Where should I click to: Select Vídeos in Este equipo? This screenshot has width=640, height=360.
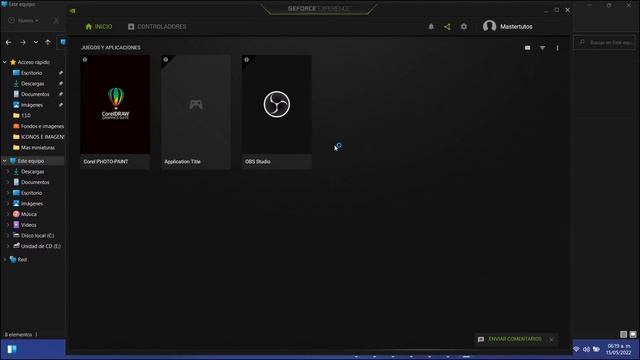tap(29, 224)
